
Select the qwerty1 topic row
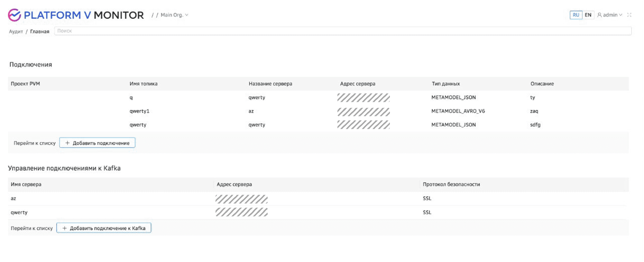click(139, 111)
